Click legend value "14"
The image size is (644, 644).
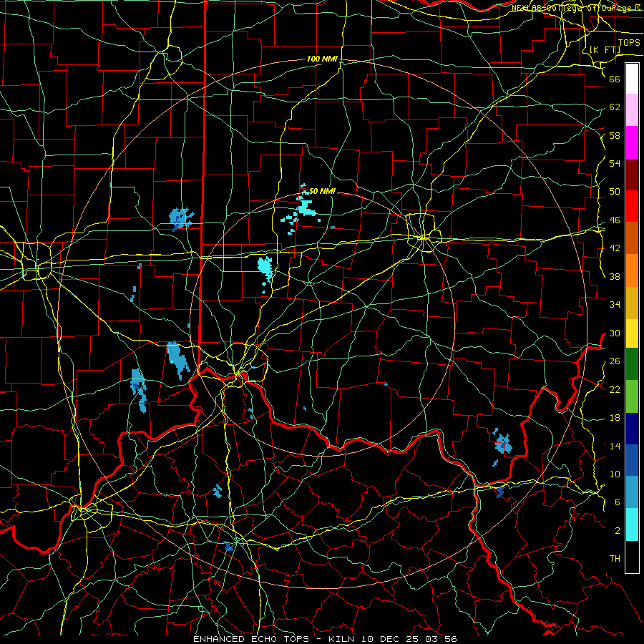(615, 446)
